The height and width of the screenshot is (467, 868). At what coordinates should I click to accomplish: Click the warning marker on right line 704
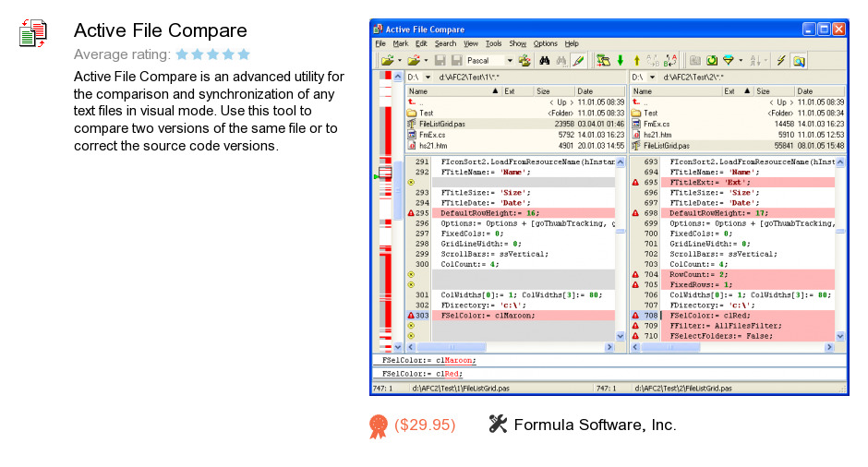(635, 274)
